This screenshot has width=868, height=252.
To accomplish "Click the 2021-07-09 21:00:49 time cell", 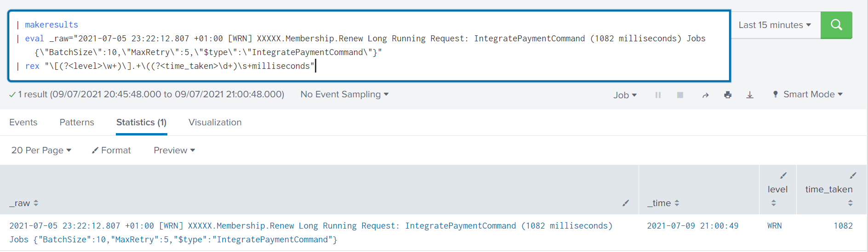I will [693, 226].
